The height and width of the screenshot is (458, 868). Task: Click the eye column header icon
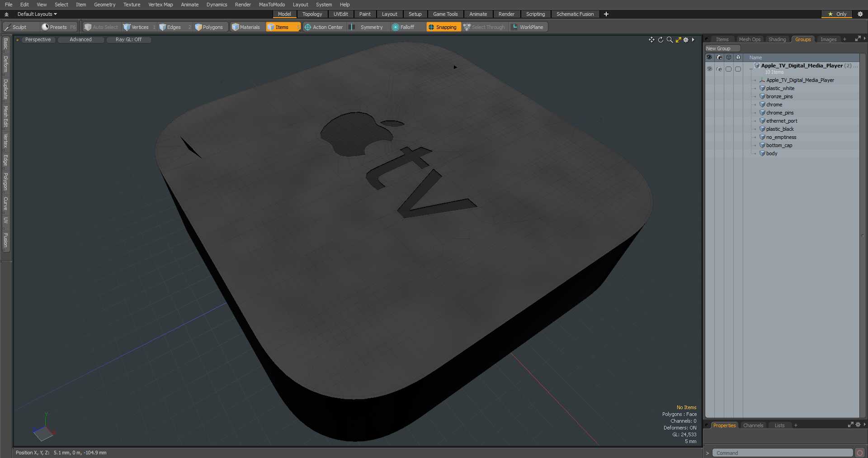(x=709, y=57)
